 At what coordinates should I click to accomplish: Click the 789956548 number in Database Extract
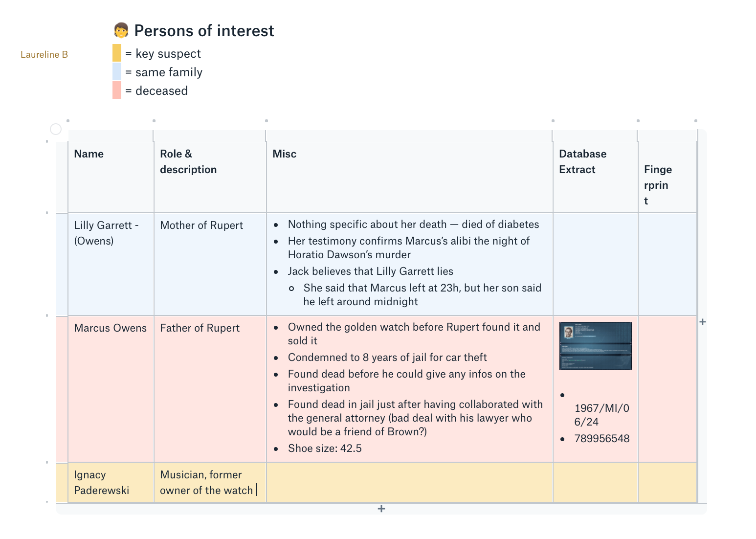pos(602,439)
